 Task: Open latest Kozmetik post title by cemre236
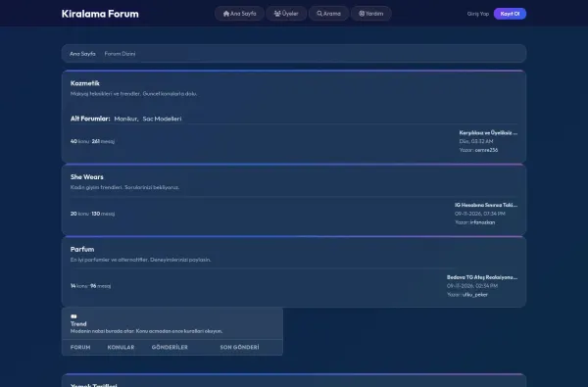(488, 132)
